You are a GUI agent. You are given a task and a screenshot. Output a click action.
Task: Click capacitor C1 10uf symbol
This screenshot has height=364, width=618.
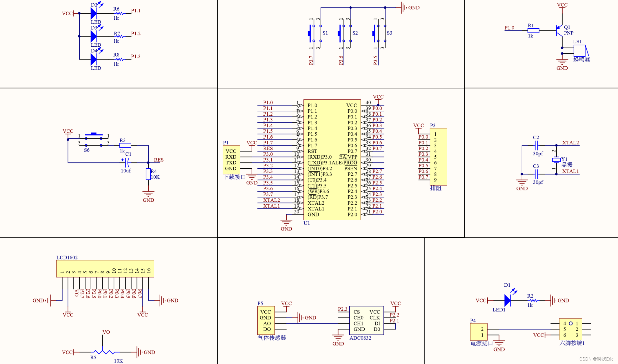126,162
